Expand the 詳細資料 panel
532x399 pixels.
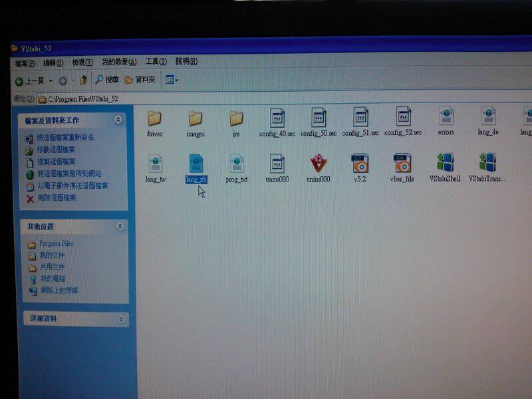tap(120, 319)
